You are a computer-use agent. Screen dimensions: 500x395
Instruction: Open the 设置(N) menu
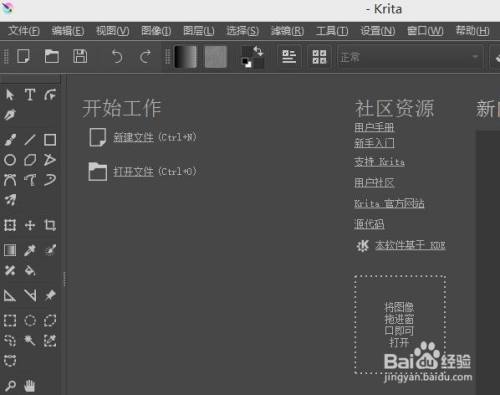(378, 31)
